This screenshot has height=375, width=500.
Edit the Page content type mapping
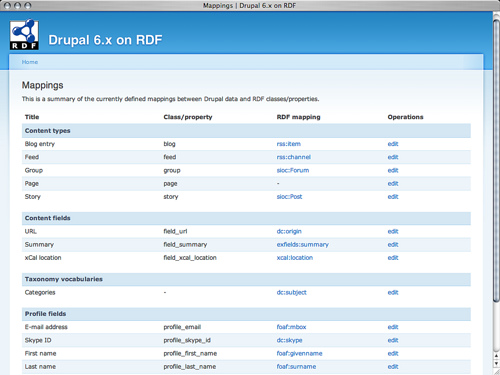393,184
